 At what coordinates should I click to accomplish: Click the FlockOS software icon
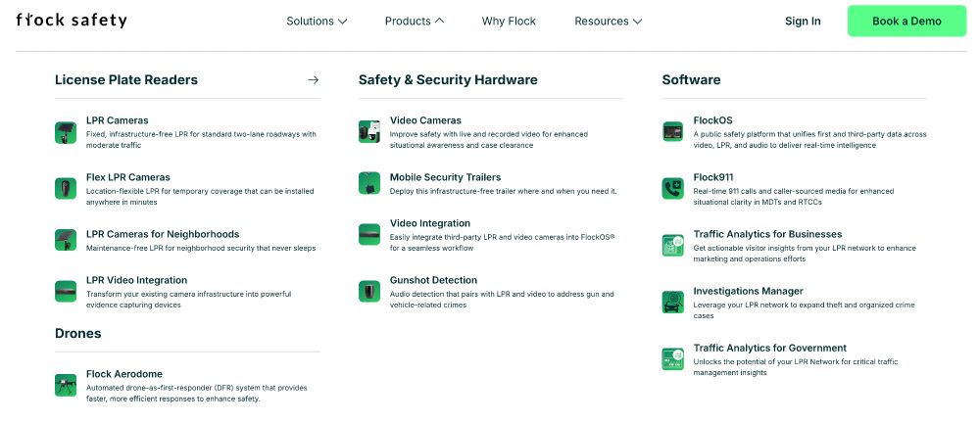click(x=672, y=132)
